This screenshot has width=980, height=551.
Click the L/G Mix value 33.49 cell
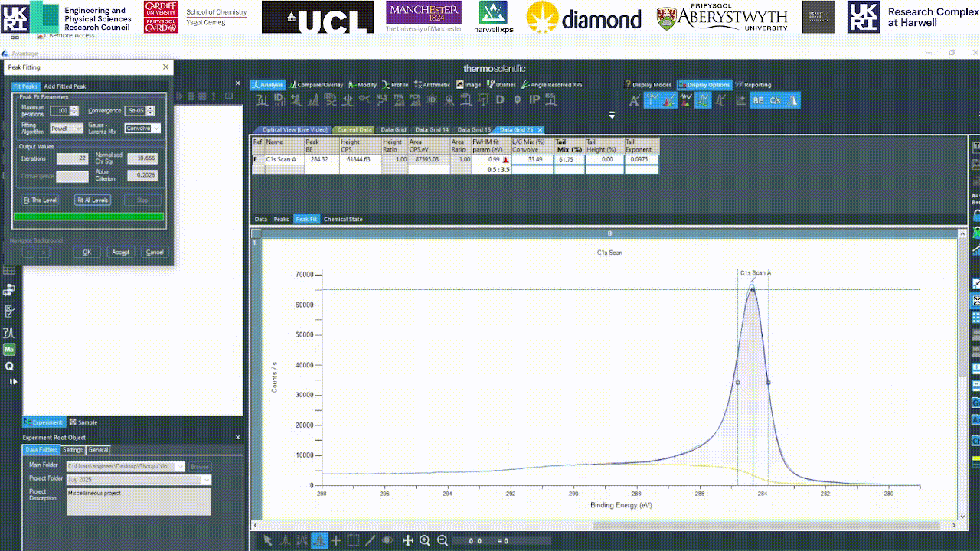[x=532, y=160]
